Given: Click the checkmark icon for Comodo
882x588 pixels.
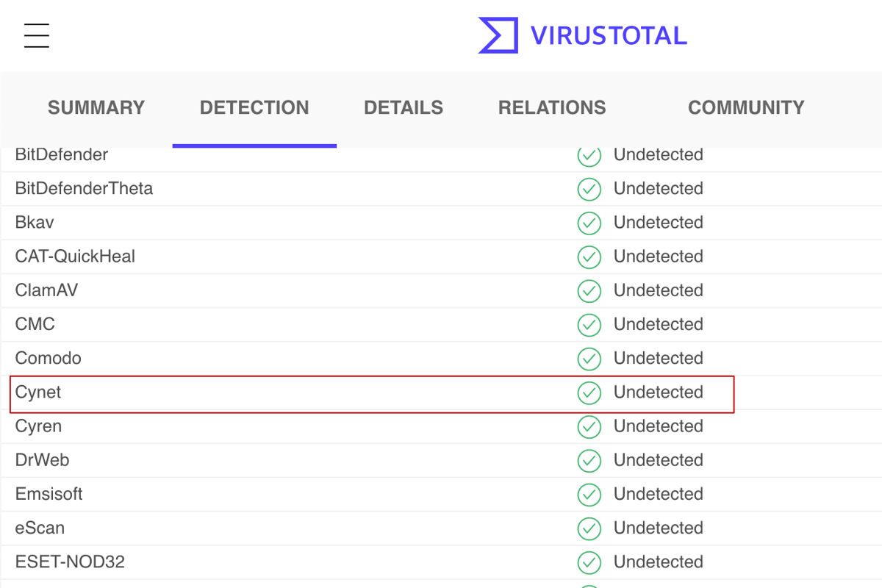Looking at the screenshot, I should pos(589,359).
